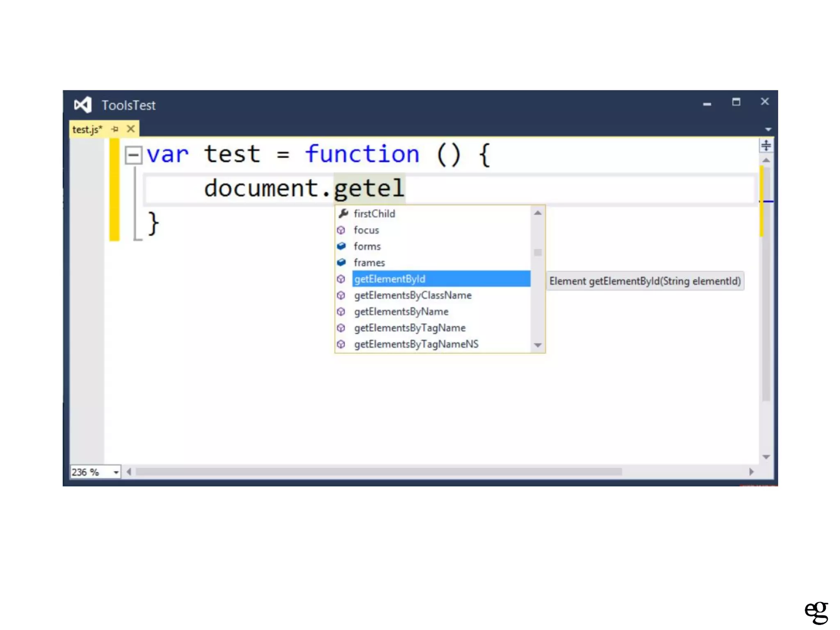Pick getElementsByName from the completion list
Screen dimensions: 840x630
(401, 312)
